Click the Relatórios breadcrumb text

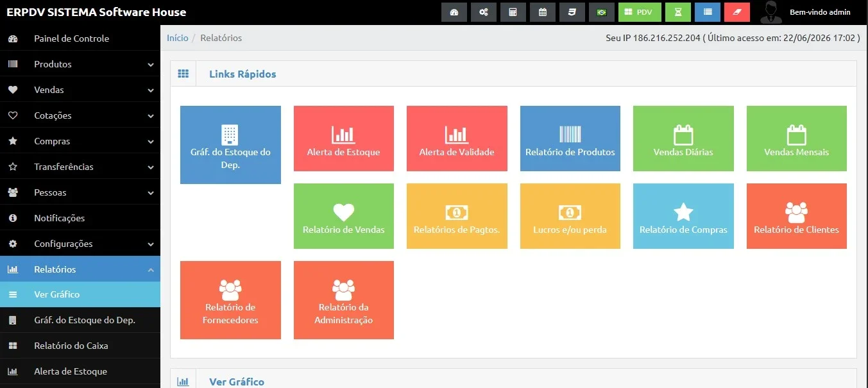(221, 38)
